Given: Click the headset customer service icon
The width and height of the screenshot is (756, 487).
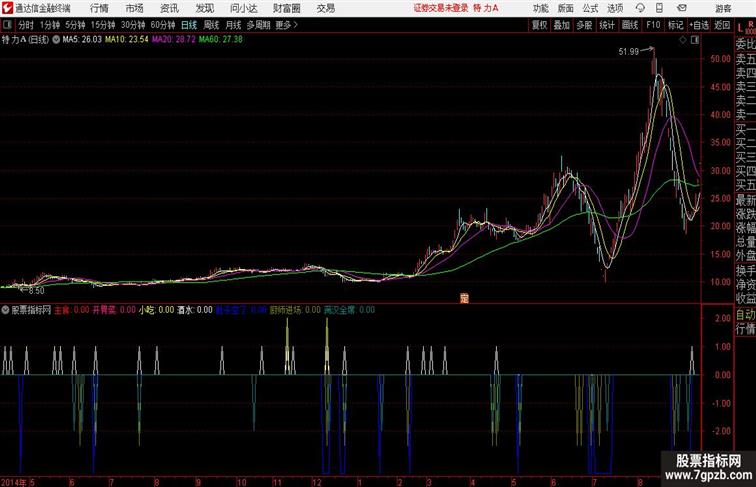Looking at the screenshot, I should (640, 8).
